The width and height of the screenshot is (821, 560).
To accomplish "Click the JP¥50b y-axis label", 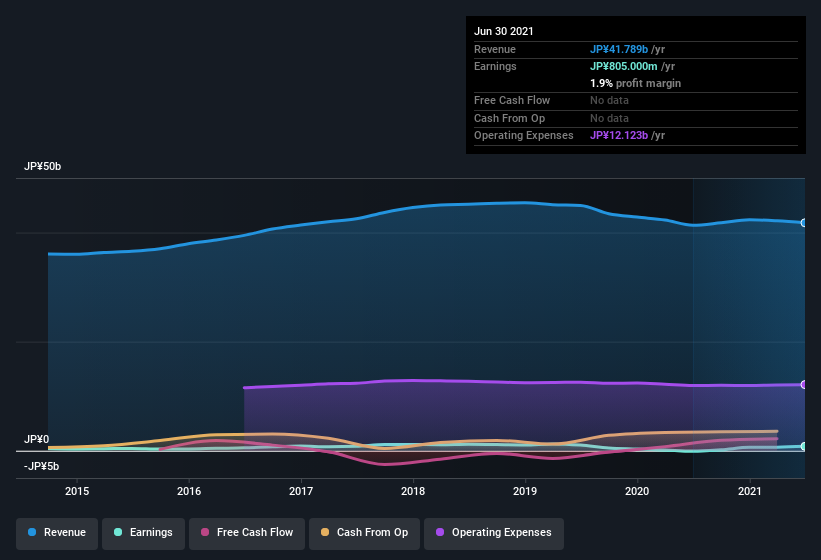I will [42, 166].
